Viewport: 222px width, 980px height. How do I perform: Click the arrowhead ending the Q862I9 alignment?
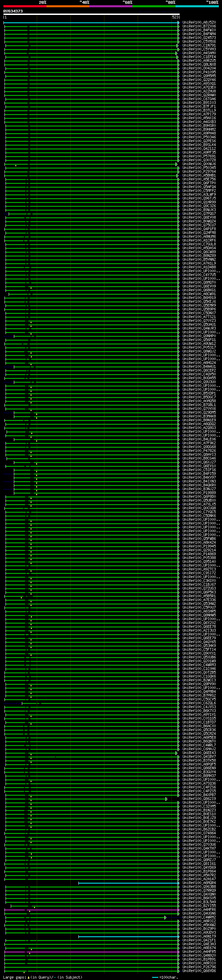[166, 799]
